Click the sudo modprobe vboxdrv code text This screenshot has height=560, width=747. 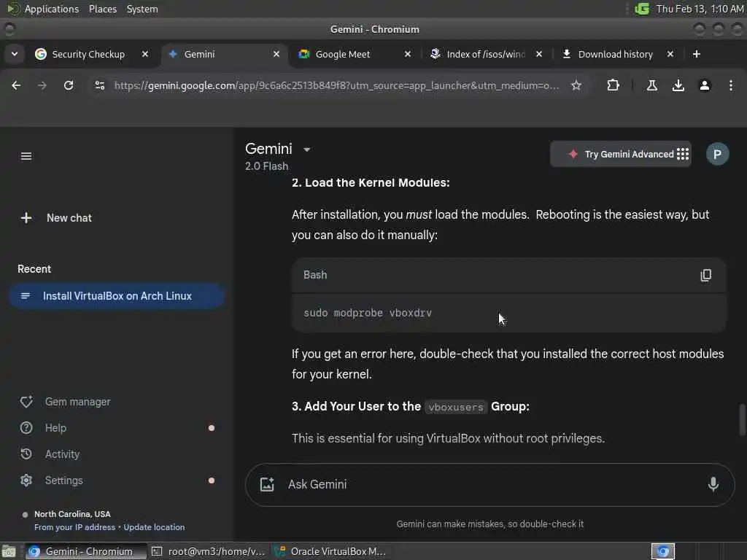[x=368, y=313]
